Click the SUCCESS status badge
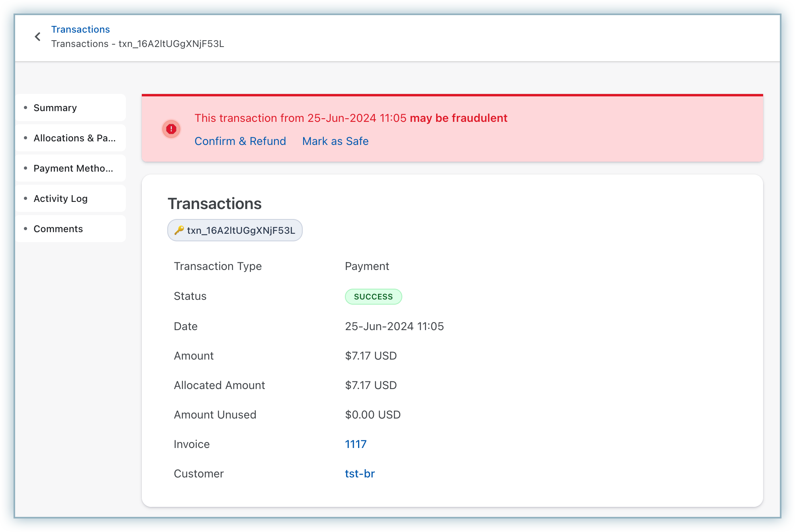This screenshot has height=532, width=795. 373,297
